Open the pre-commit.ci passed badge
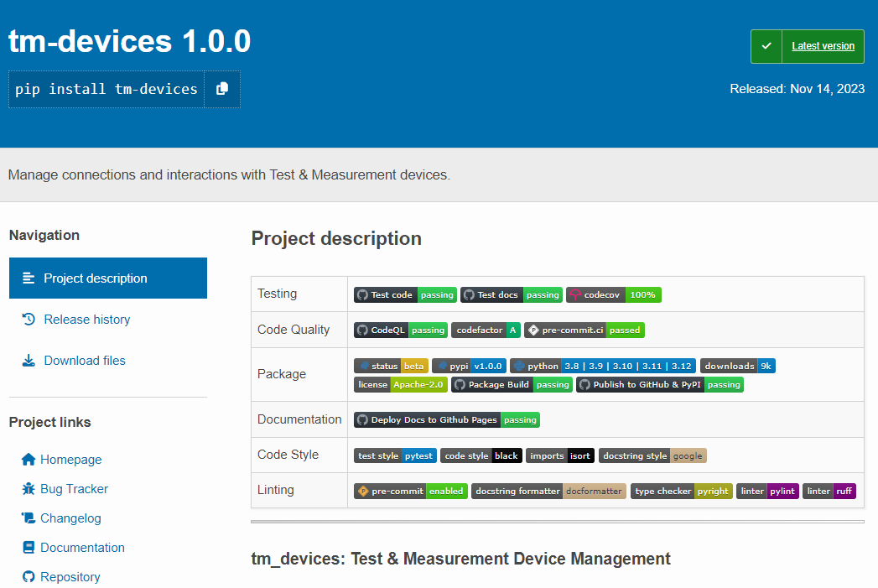The image size is (878, 588). pyautogui.click(x=584, y=330)
